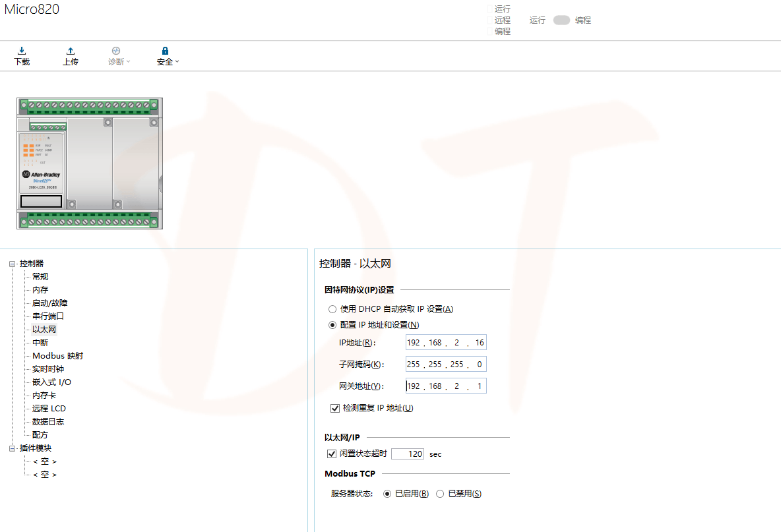Click the Micro820 controller image
781x532 pixels.
[x=90, y=163]
